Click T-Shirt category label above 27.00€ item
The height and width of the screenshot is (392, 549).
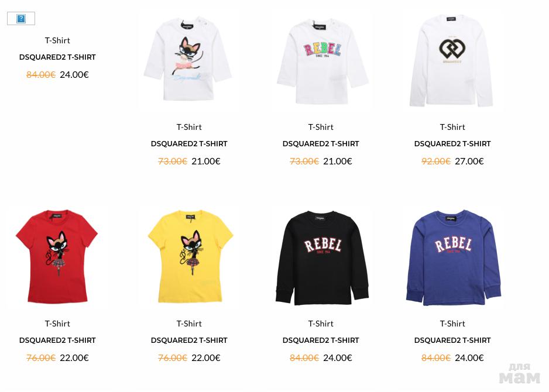click(x=452, y=127)
